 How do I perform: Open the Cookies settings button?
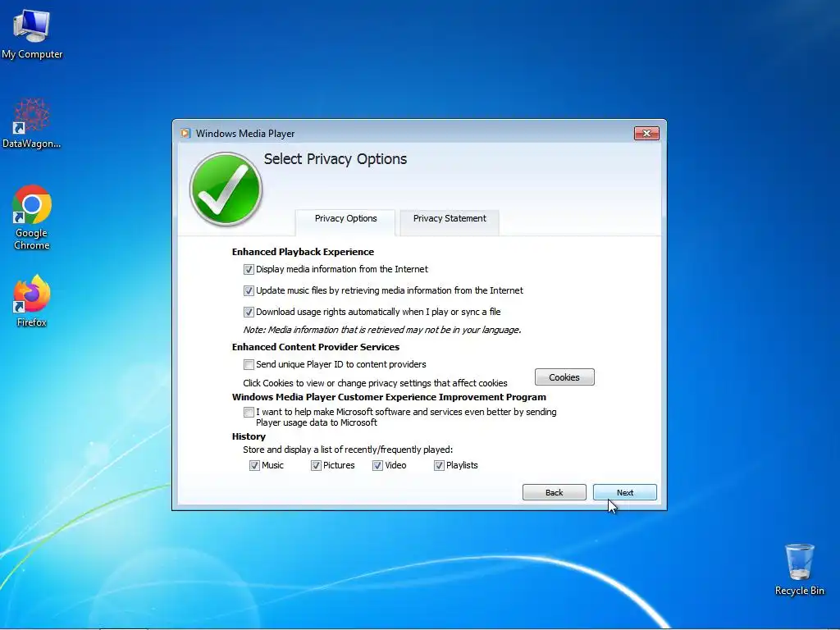564,377
